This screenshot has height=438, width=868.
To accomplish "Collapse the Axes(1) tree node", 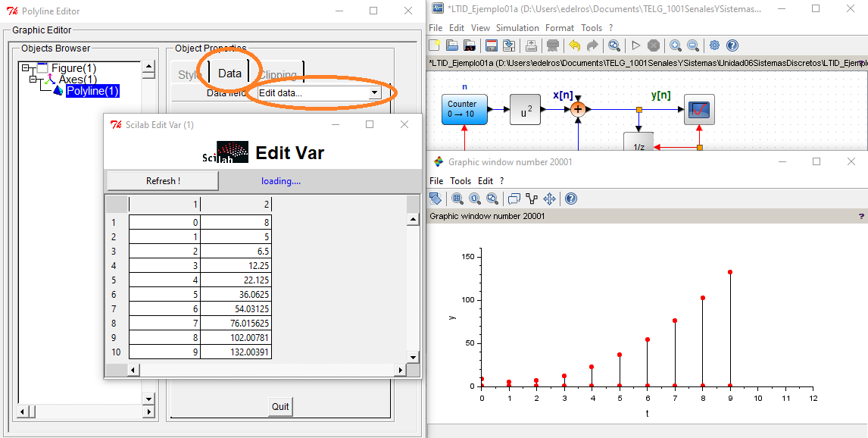I will pyautogui.click(x=33, y=80).
